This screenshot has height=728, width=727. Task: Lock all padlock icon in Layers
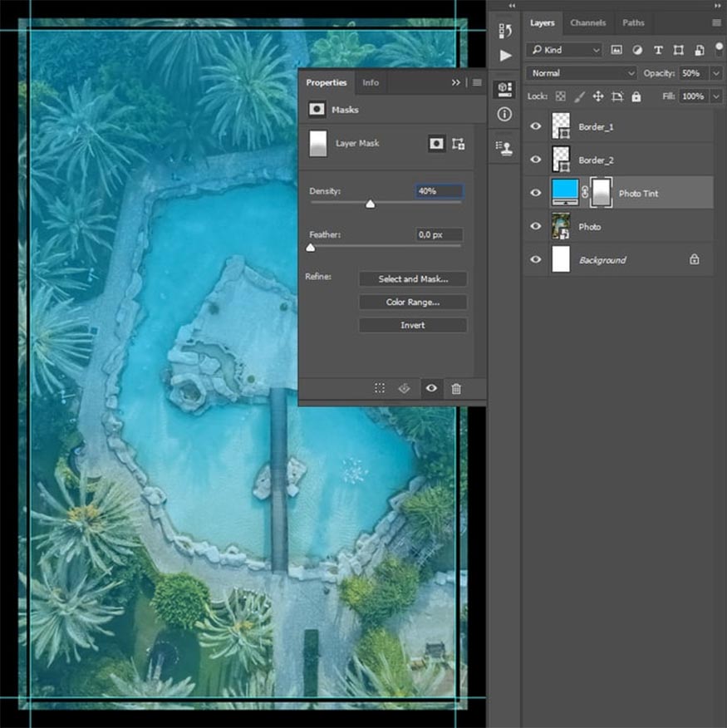pos(636,96)
